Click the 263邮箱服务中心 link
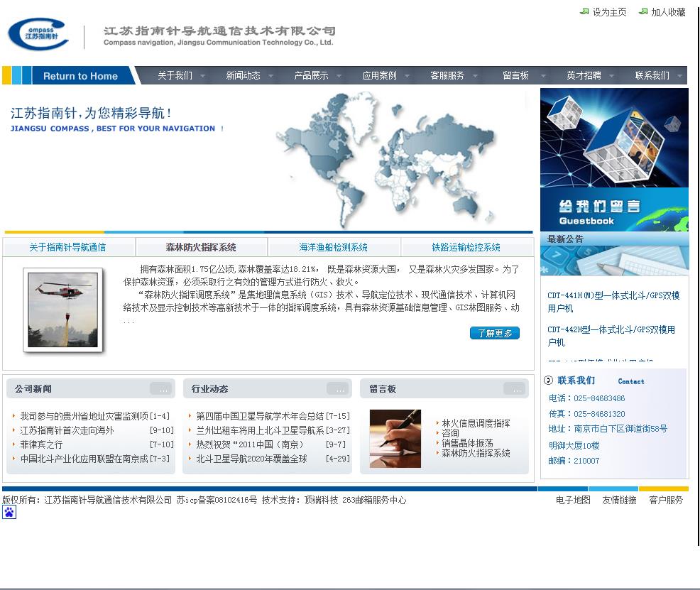Image resolution: width=700 pixels, height=590 pixels. point(374,500)
